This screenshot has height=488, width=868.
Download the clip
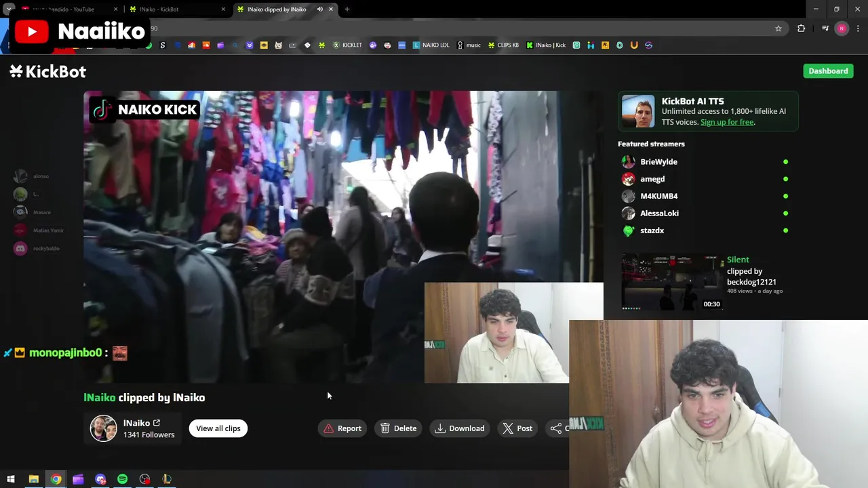460,428
